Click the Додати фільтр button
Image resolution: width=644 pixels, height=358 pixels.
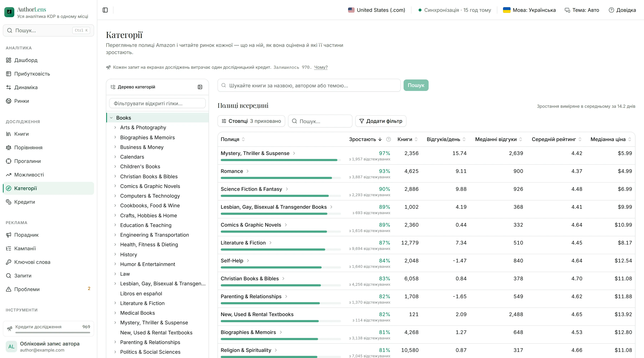coord(380,121)
